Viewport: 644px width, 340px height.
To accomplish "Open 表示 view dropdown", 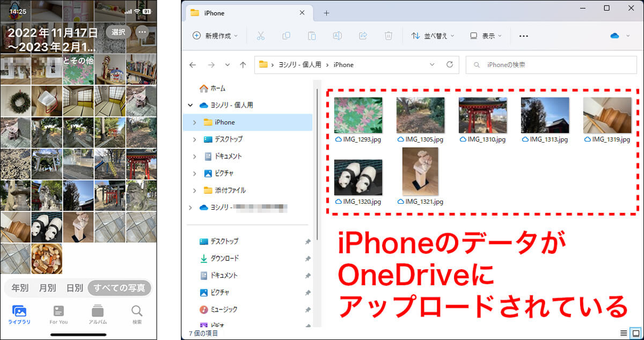I will (x=486, y=36).
